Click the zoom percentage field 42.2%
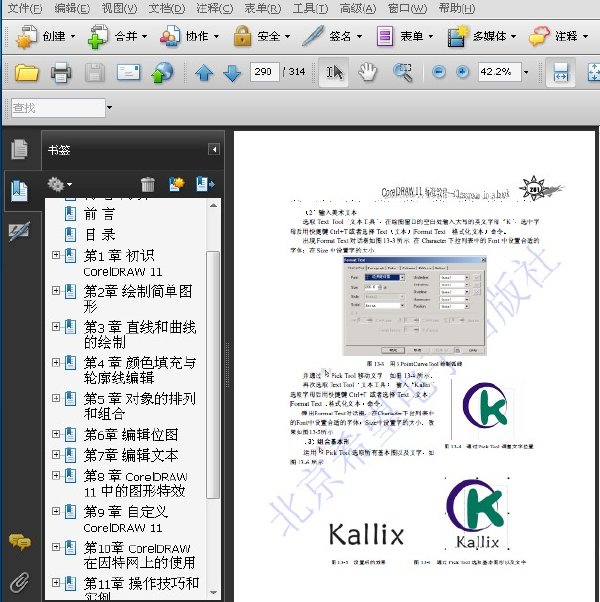600x602 pixels. tap(499, 72)
